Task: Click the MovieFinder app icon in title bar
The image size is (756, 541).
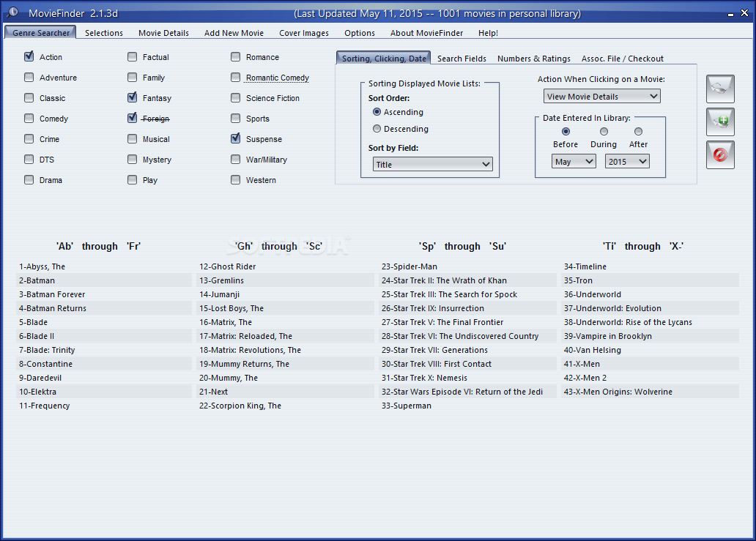Action: click(x=12, y=12)
